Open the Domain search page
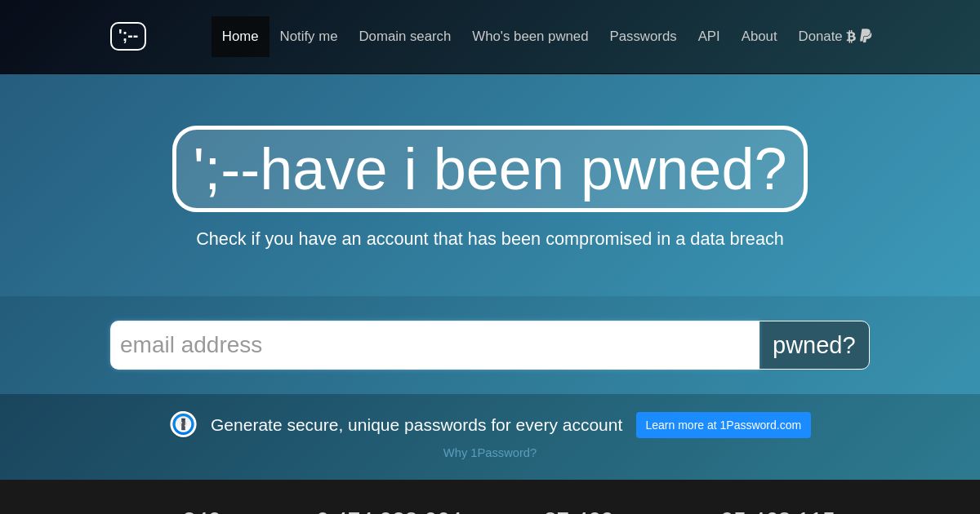 pyautogui.click(x=405, y=37)
